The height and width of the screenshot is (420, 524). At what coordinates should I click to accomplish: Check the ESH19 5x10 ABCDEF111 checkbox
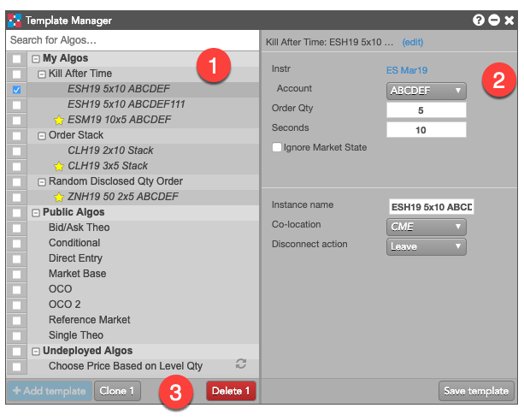pos(16,105)
